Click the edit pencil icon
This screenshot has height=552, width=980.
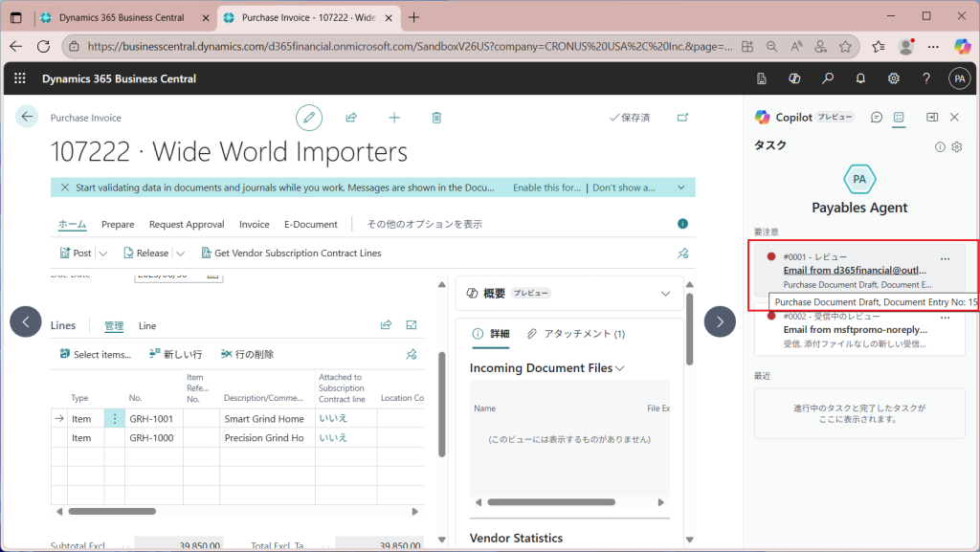pyautogui.click(x=309, y=118)
